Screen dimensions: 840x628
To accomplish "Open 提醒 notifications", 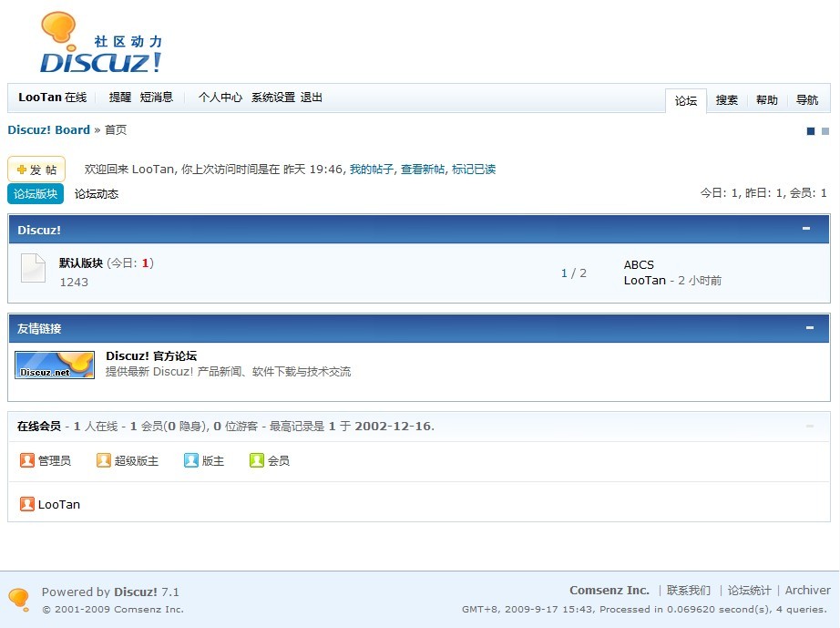I will point(120,98).
